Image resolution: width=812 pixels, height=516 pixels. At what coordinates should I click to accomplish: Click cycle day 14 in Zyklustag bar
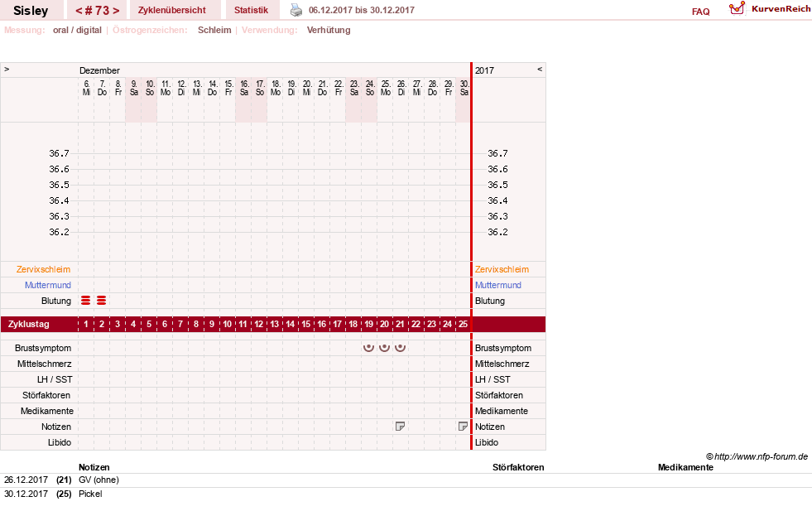tap(290, 325)
